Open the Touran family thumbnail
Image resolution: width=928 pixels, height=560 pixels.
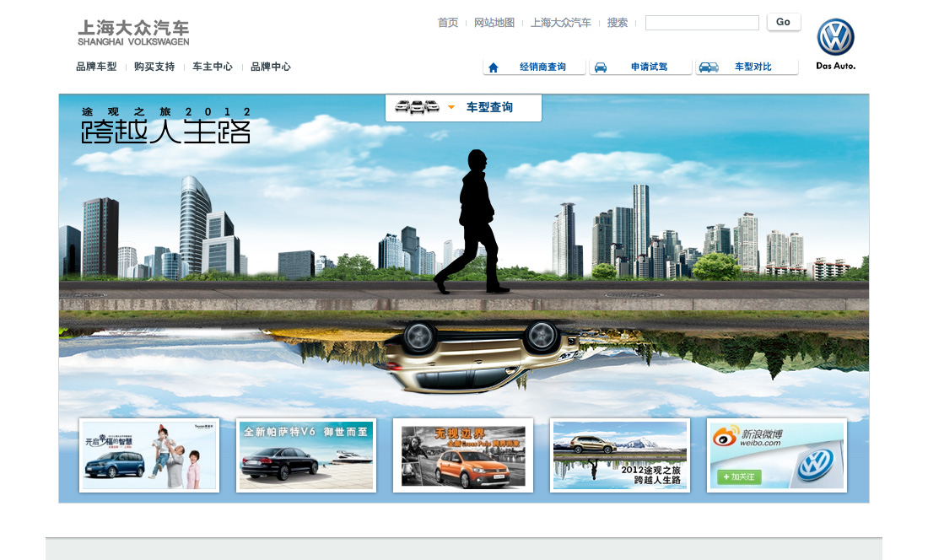coord(149,455)
